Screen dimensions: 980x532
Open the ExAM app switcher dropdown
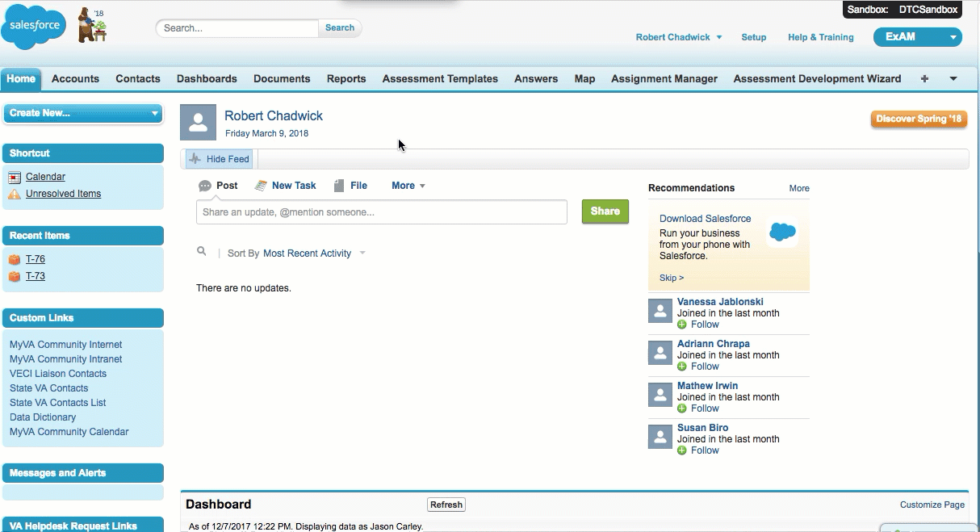[x=918, y=37]
